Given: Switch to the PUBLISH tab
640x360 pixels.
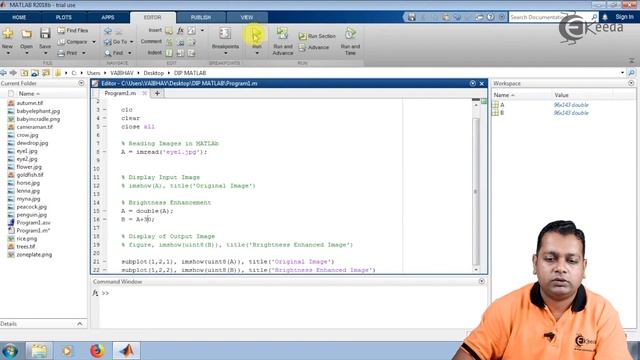Looking at the screenshot, I should [x=201, y=18].
